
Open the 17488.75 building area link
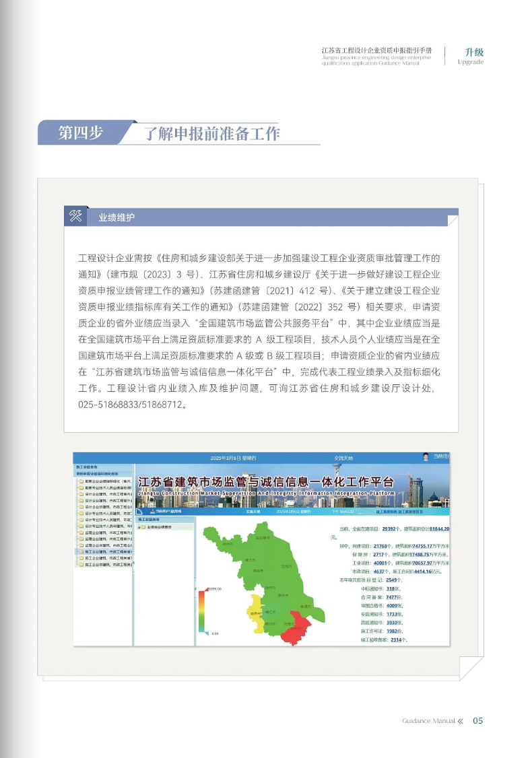[x=420, y=555]
